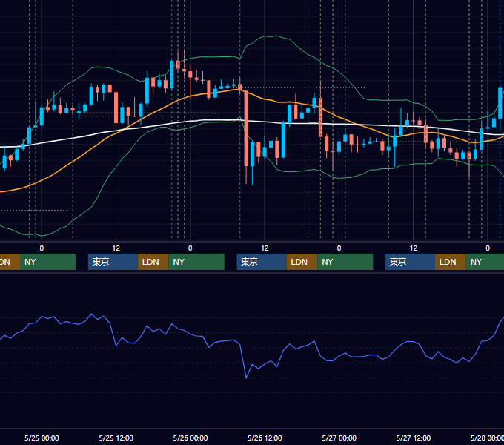Select the NY block ending before second 東京
Screen dimensions: 504x445
tap(196, 262)
